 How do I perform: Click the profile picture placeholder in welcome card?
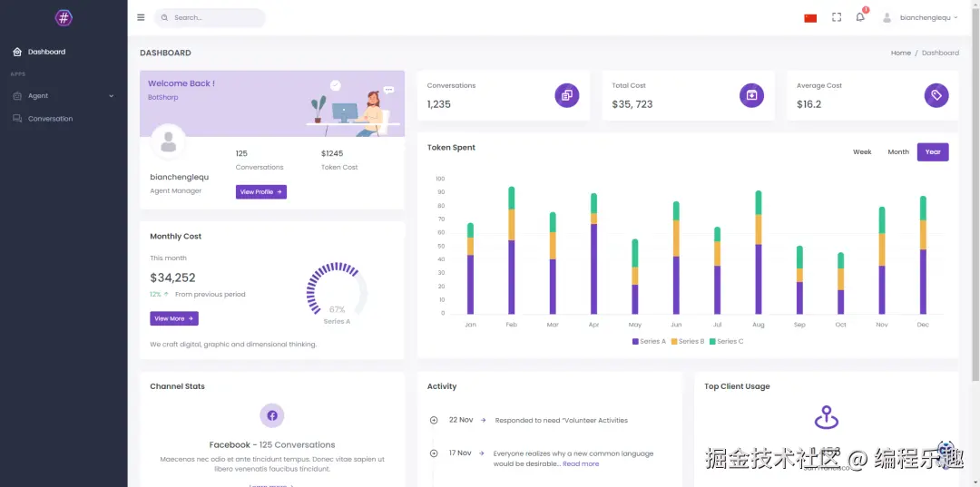tap(168, 142)
